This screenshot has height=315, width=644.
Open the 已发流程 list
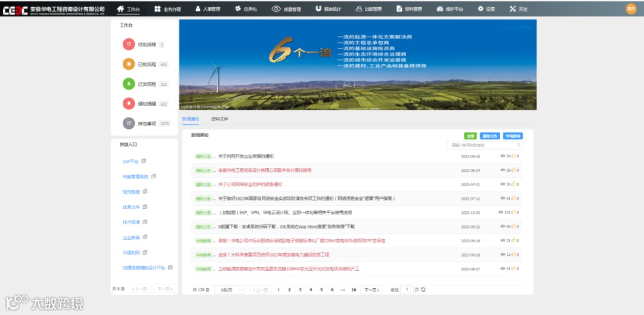[147, 84]
